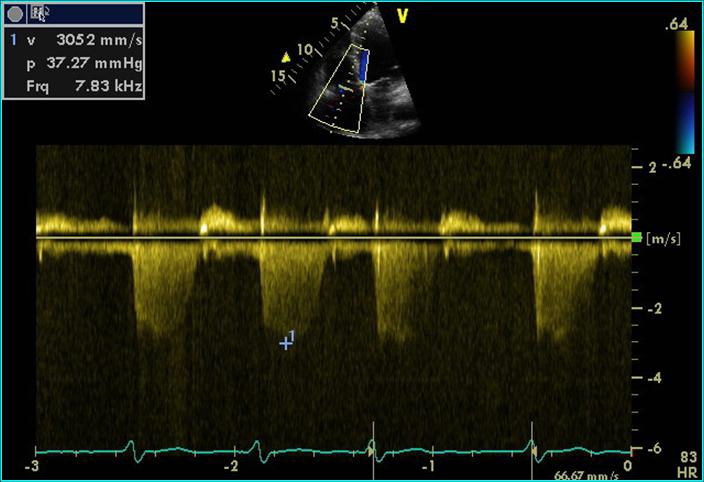Click the "0" time axis label
This screenshot has width=704, height=482.
click(x=628, y=466)
